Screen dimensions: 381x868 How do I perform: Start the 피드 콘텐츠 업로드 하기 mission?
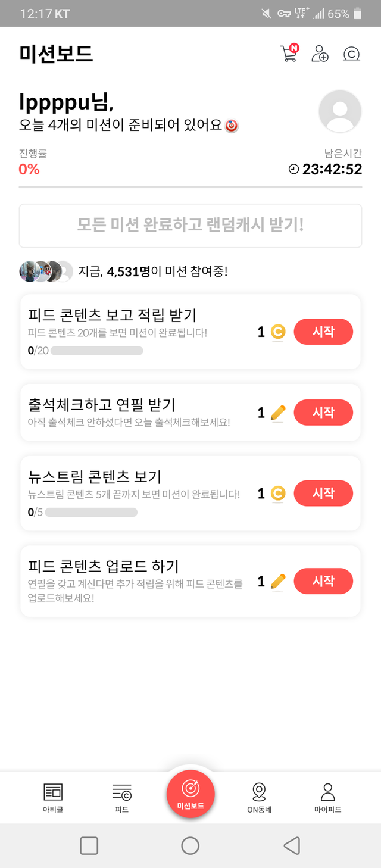323,581
